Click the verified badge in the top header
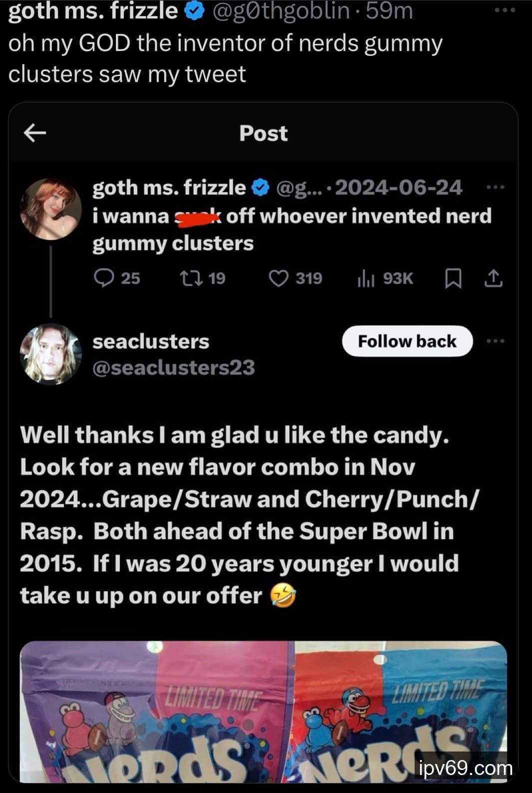 [x=194, y=11]
